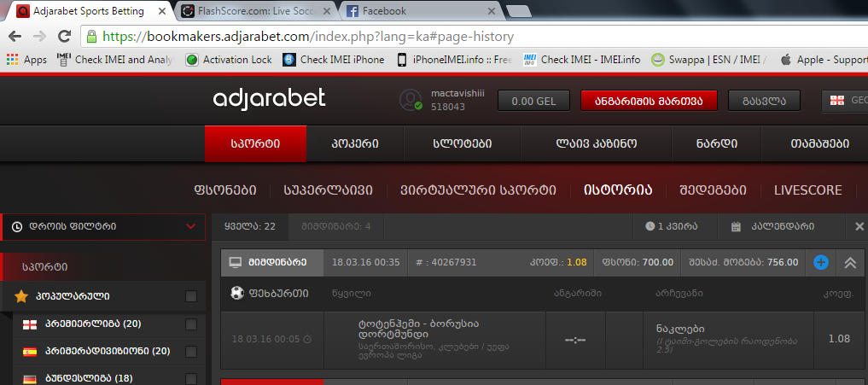Open the Apps bookmarks grid icon
Viewport: 868px width, 385px height.
14,59
